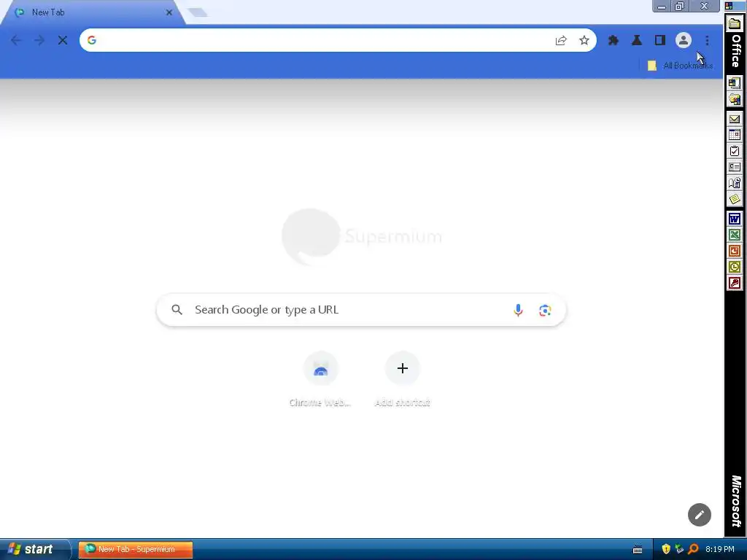Toggle the browser side panel

click(659, 41)
